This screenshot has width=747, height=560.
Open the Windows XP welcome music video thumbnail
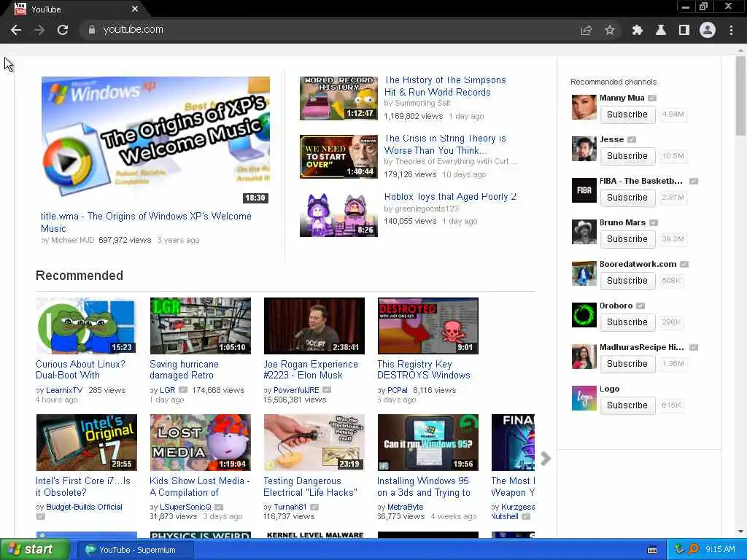click(x=155, y=141)
